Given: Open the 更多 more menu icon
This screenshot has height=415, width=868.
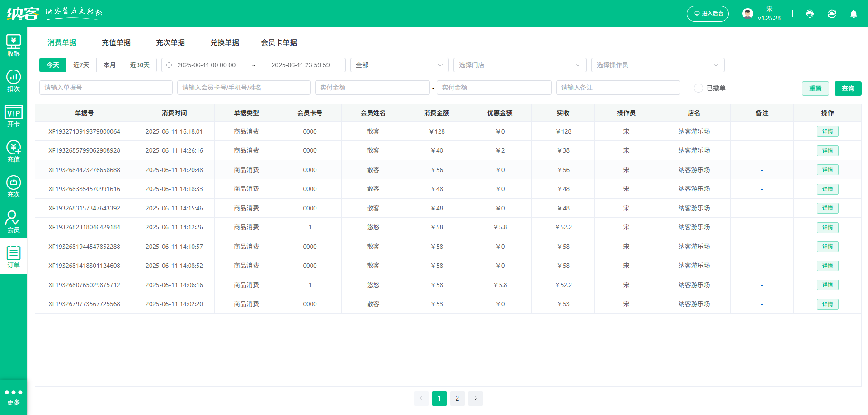Looking at the screenshot, I should (14, 397).
